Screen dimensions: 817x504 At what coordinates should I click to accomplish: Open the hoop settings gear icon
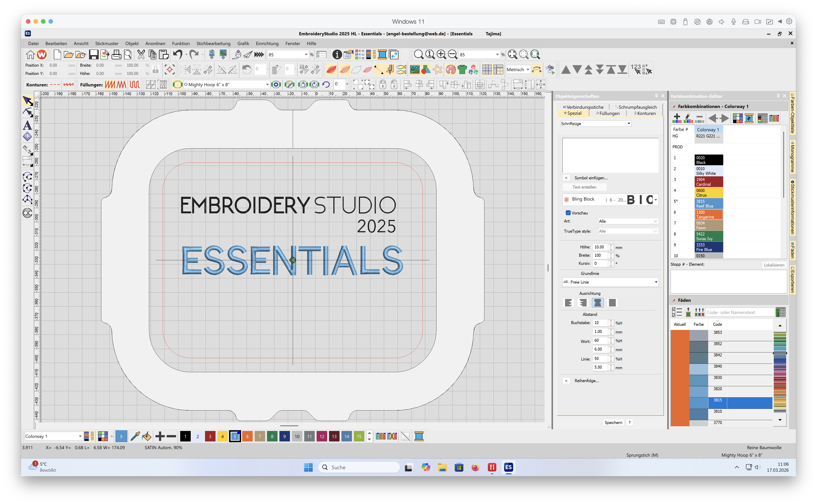tap(276, 84)
